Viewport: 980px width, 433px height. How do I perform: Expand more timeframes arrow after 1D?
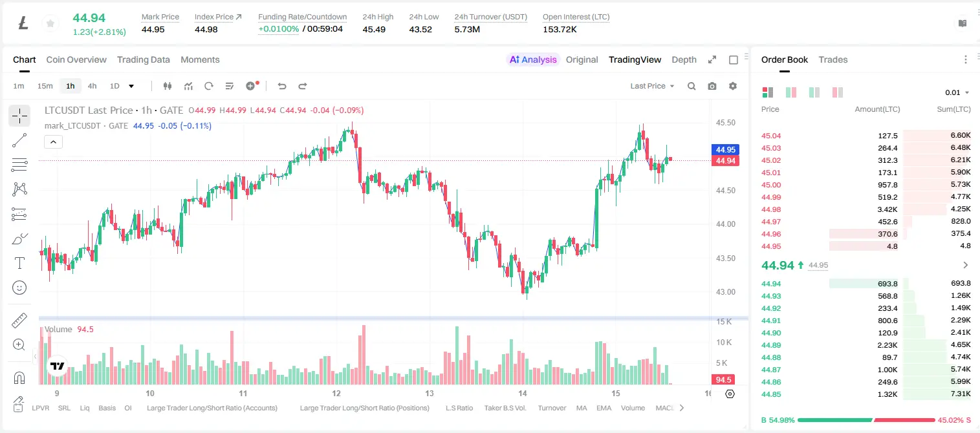[131, 86]
